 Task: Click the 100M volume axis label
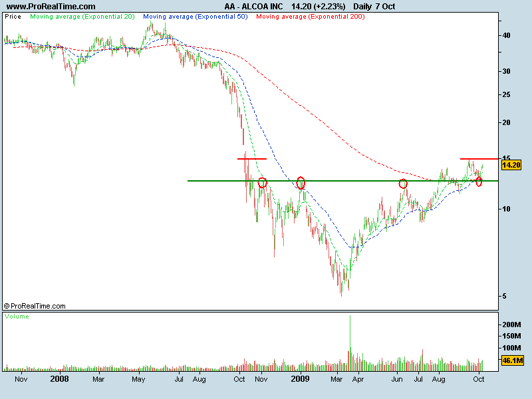(511, 348)
